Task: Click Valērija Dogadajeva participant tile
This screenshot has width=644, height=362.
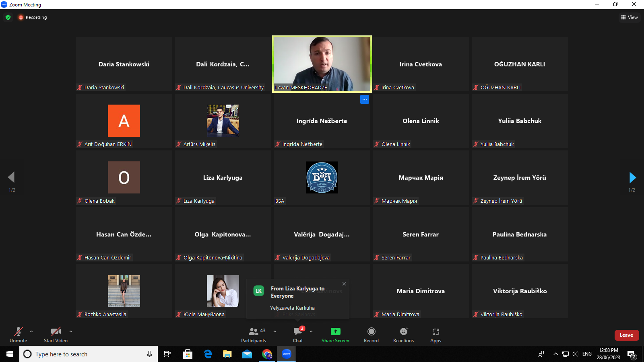Action: tap(322, 234)
